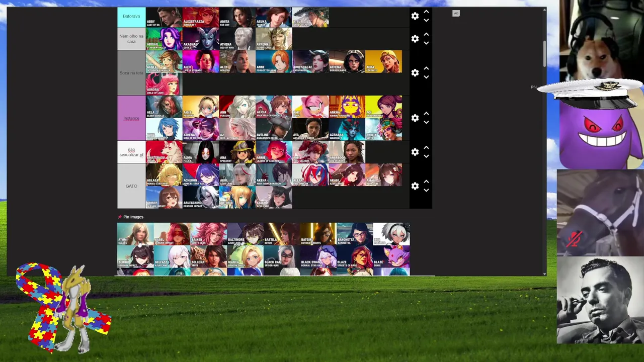Select the Alexstrasza Warcraft image
Viewport: 644px width, 362px height.
pos(201,16)
